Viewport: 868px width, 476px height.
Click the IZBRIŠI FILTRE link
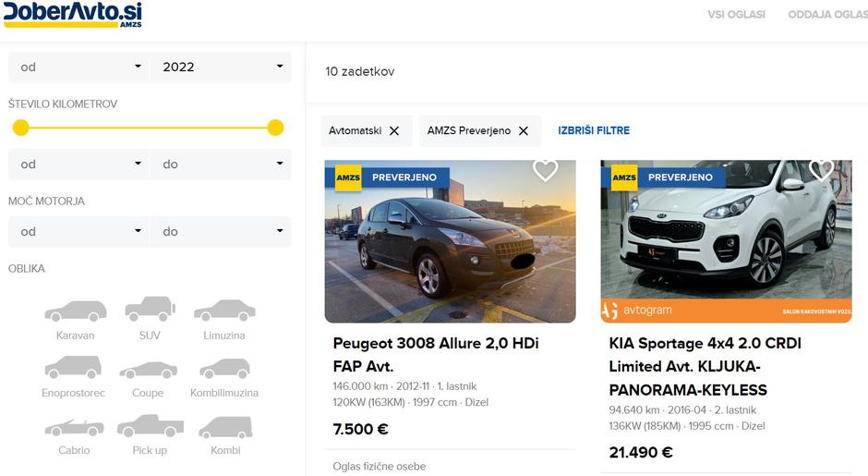(x=594, y=130)
